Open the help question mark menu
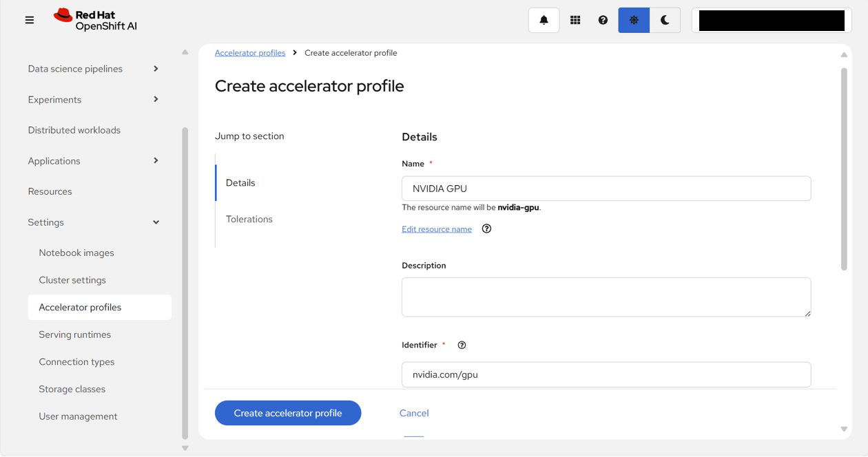 coord(603,20)
